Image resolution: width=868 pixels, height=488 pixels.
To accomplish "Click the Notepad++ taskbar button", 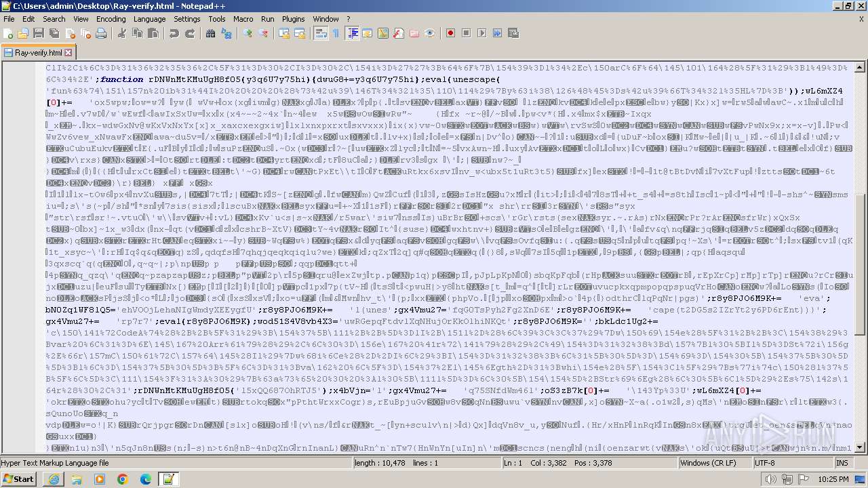I will pos(169,479).
